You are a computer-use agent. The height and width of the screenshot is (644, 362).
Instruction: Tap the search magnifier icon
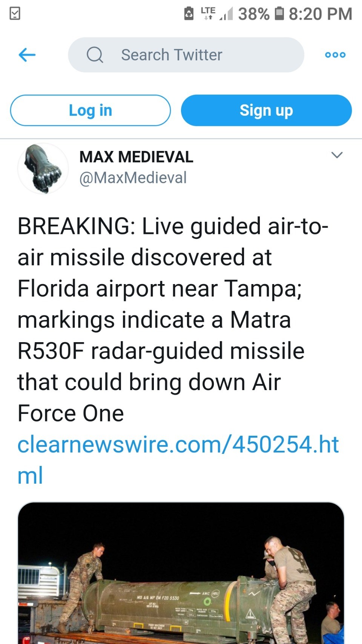click(x=95, y=55)
